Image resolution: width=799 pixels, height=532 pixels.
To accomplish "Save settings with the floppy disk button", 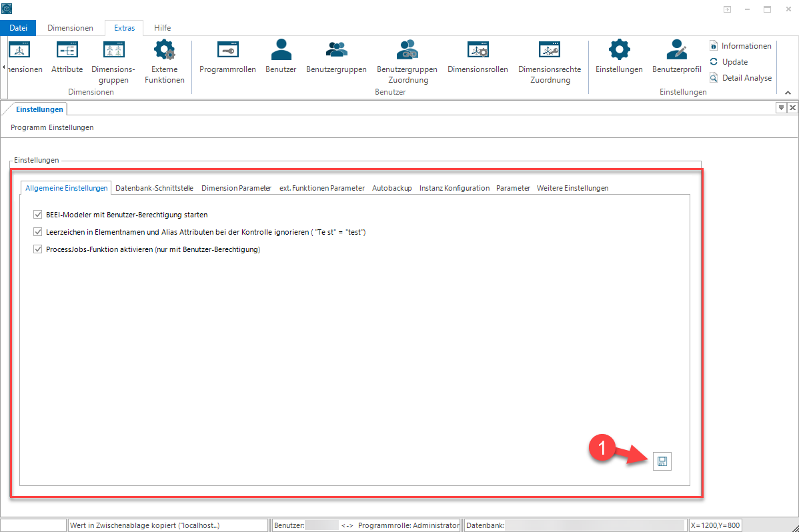I will (x=662, y=461).
